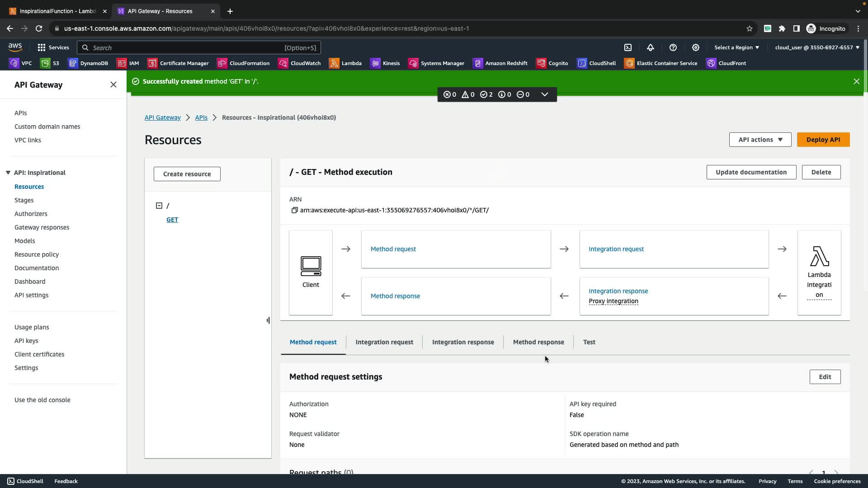868x488 pixels.
Task: Close the API Gateway side panel
Action: point(113,84)
